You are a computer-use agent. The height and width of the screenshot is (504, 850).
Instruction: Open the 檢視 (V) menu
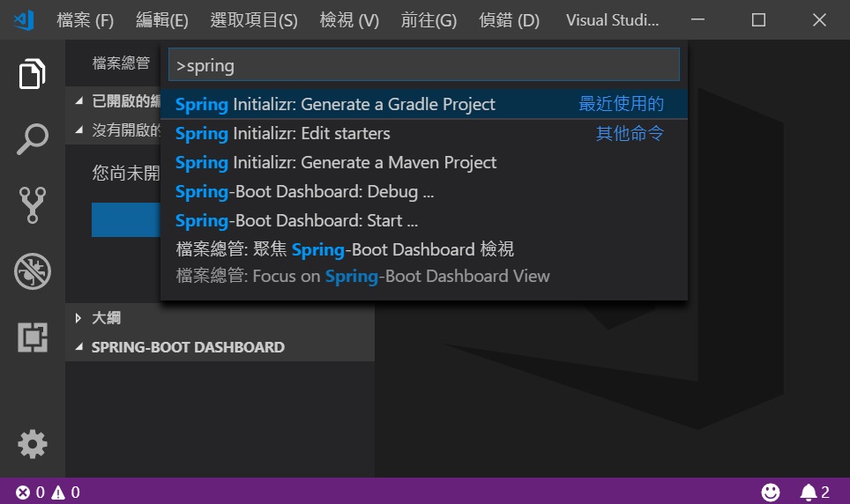click(x=349, y=20)
